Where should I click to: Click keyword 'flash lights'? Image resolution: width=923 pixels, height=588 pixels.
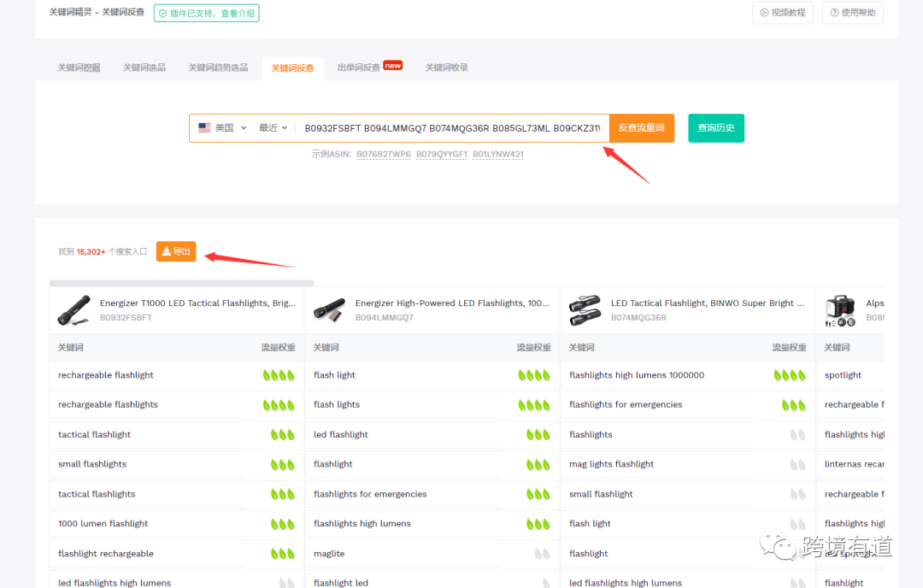337,404
